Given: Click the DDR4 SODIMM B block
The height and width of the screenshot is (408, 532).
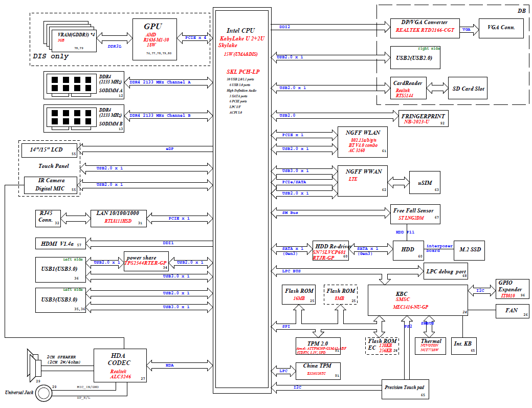Looking at the screenshot, I should (x=84, y=118).
